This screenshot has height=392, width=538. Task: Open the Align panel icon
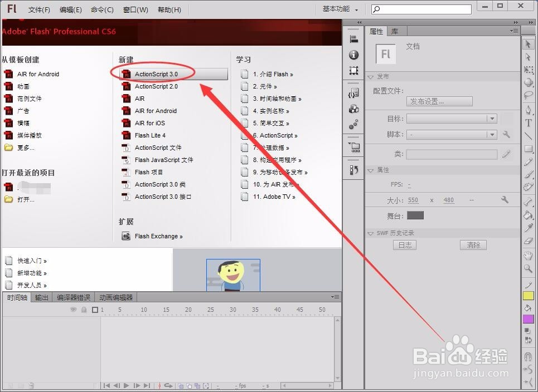click(x=354, y=39)
